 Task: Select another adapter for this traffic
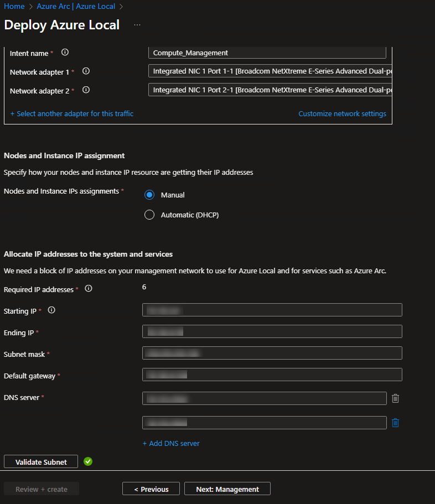[x=72, y=113]
